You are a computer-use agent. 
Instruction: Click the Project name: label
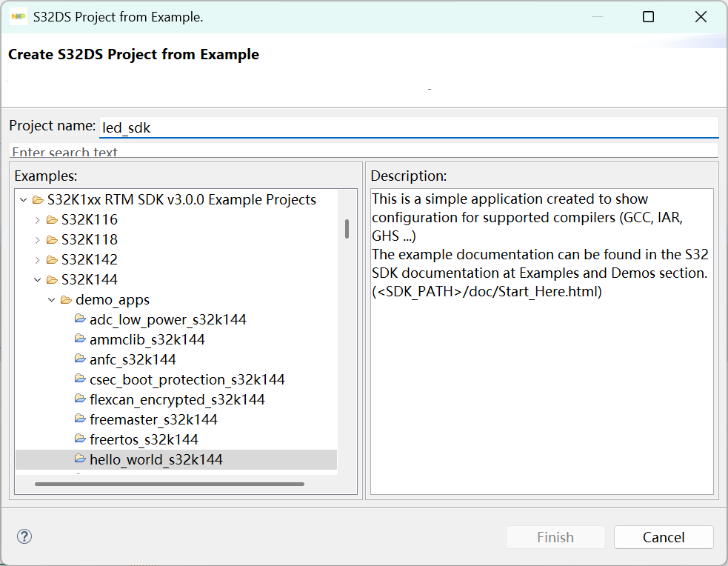[52, 126]
